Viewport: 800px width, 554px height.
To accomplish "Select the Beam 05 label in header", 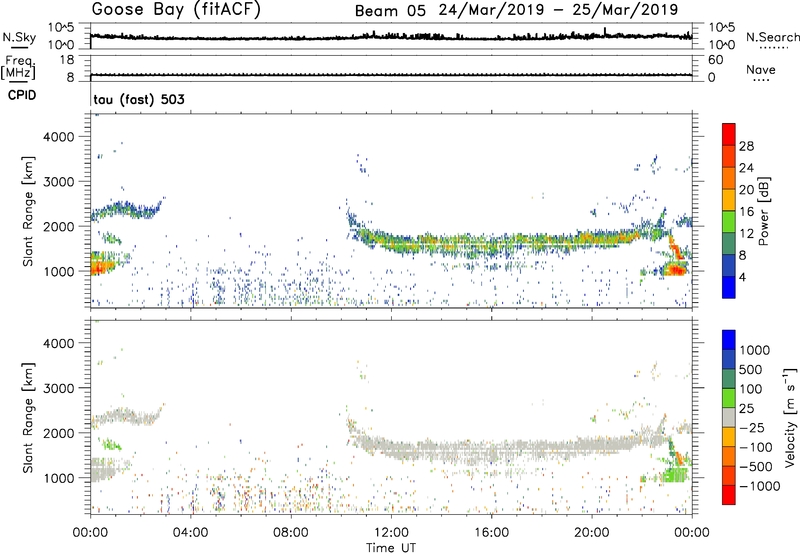I will [390, 11].
